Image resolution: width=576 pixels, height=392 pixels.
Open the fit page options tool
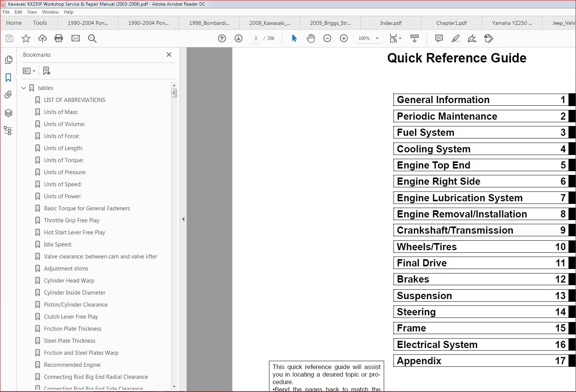tap(395, 38)
